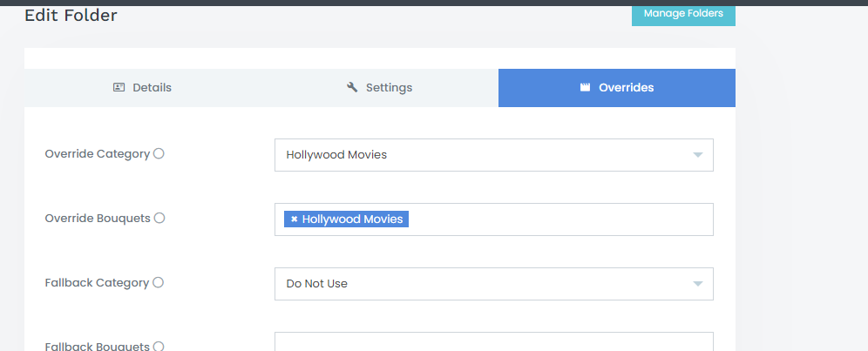Screen dimensions: 868x351
Task: Click inside the Fallback Bouquets input field
Action: [494, 341]
